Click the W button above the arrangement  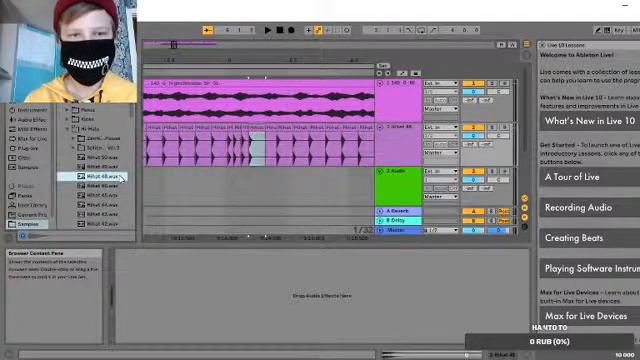(512, 45)
